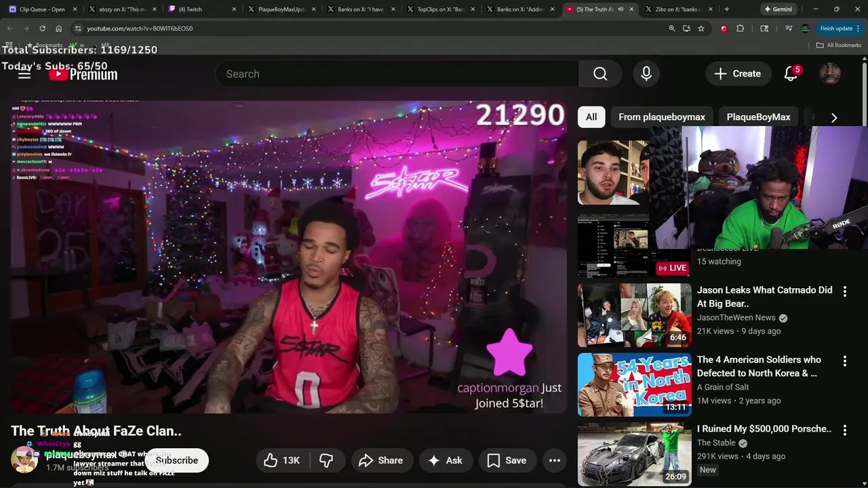
Task: Open options for North Korea soldiers video
Action: [845, 361]
